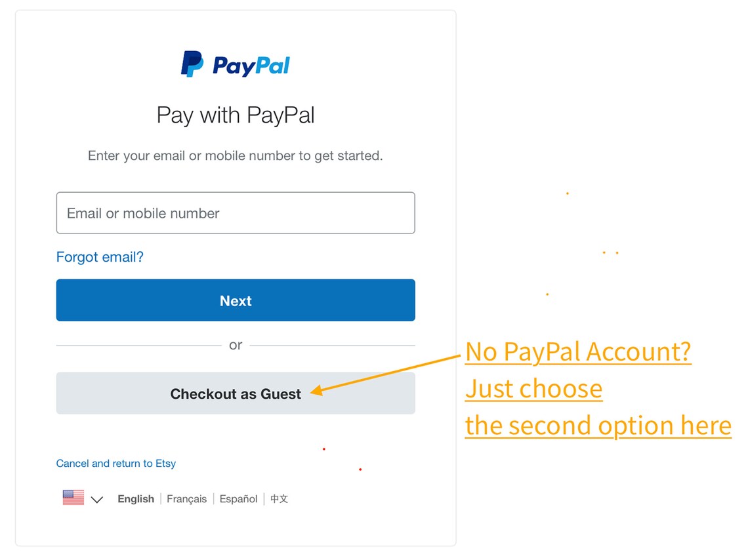The width and height of the screenshot is (748, 560).
Task: Switch language to Français
Action: (186, 499)
